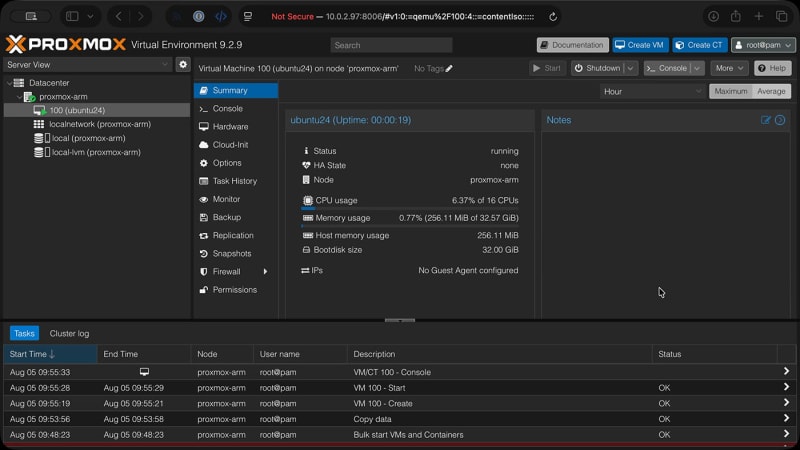The height and width of the screenshot is (450, 800).
Task: Click the Console button in toolbar
Action: [667, 68]
